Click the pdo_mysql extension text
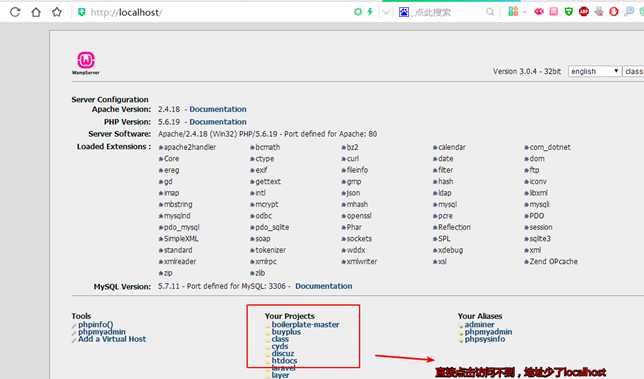The height and width of the screenshot is (379, 644). pos(182,227)
